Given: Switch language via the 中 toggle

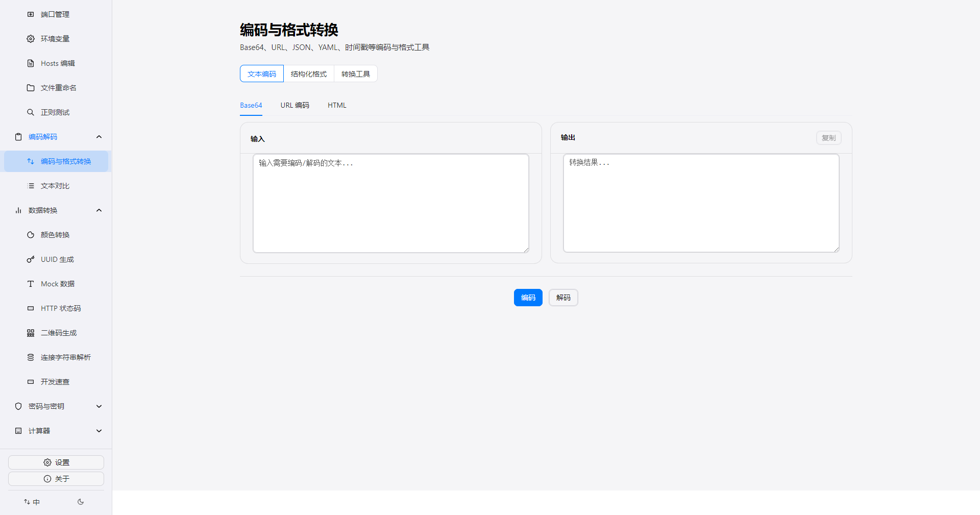Looking at the screenshot, I should click(32, 502).
